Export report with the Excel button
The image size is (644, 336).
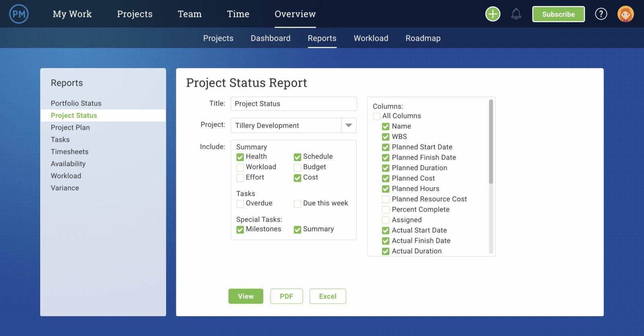pyautogui.click(x=328, y=296)
